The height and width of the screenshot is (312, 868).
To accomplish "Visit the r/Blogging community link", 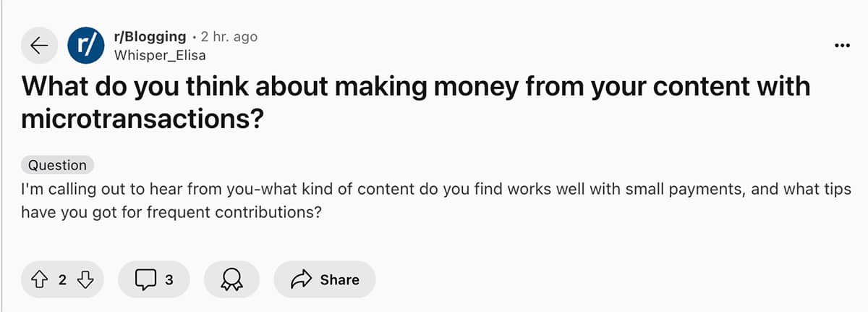I will [150, 37].
